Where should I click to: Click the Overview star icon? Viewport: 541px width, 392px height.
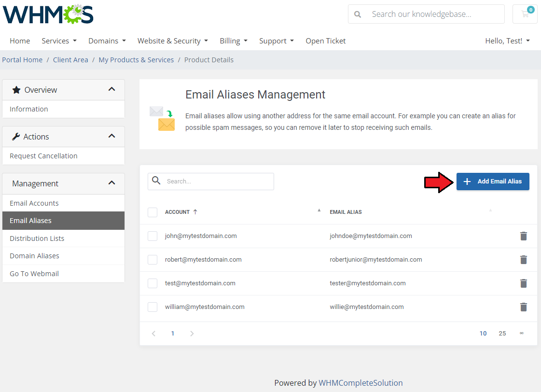point(16,90)
